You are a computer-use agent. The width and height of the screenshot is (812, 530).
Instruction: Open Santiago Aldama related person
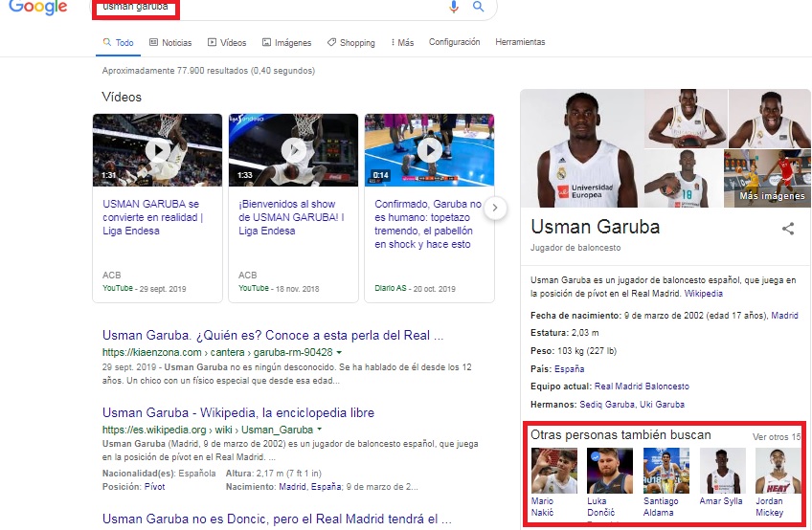(665, 482)
